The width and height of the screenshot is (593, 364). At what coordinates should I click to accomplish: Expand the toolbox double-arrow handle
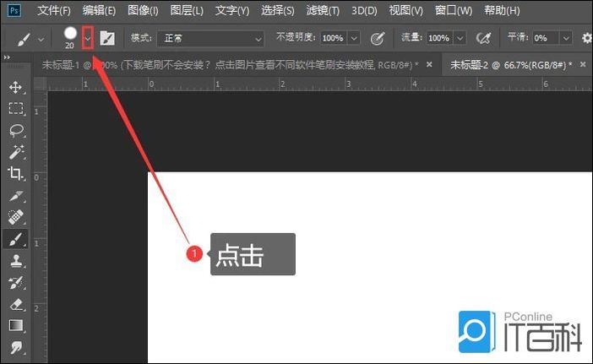7,57
